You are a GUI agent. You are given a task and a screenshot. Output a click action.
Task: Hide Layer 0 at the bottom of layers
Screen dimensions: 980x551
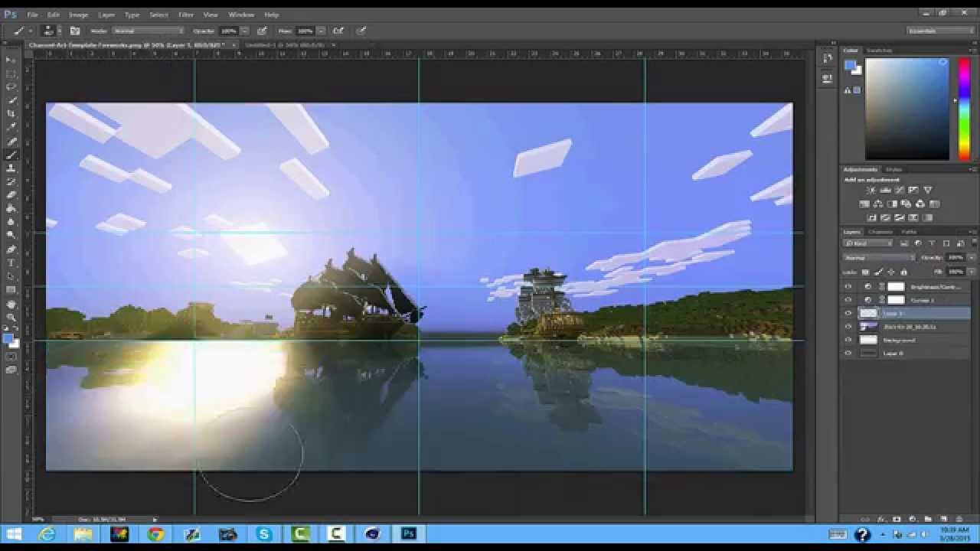(x=848, y=354)
